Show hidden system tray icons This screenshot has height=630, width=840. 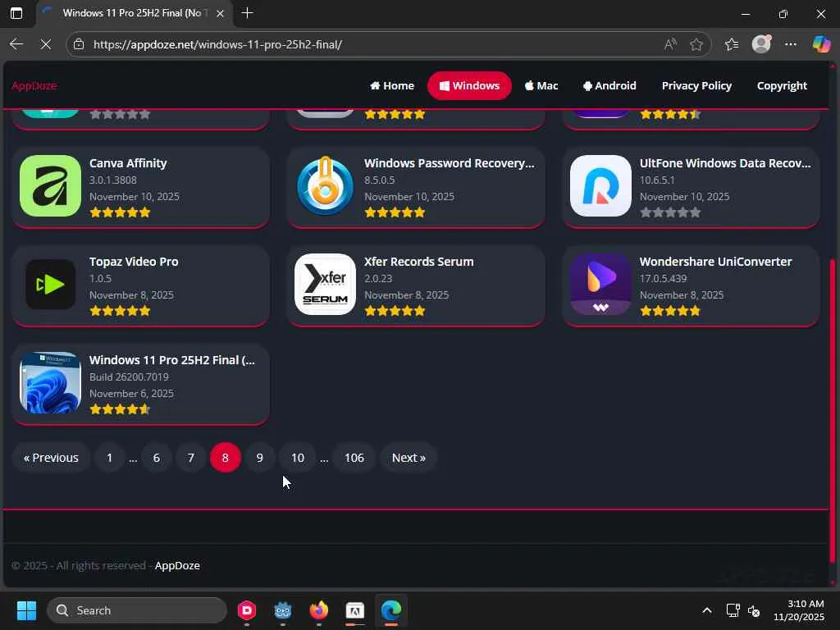coord(707,610)
